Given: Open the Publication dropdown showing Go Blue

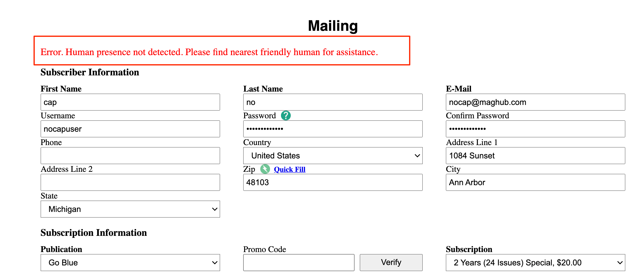Looking at the screenshot, I should (x=130, y=263).
